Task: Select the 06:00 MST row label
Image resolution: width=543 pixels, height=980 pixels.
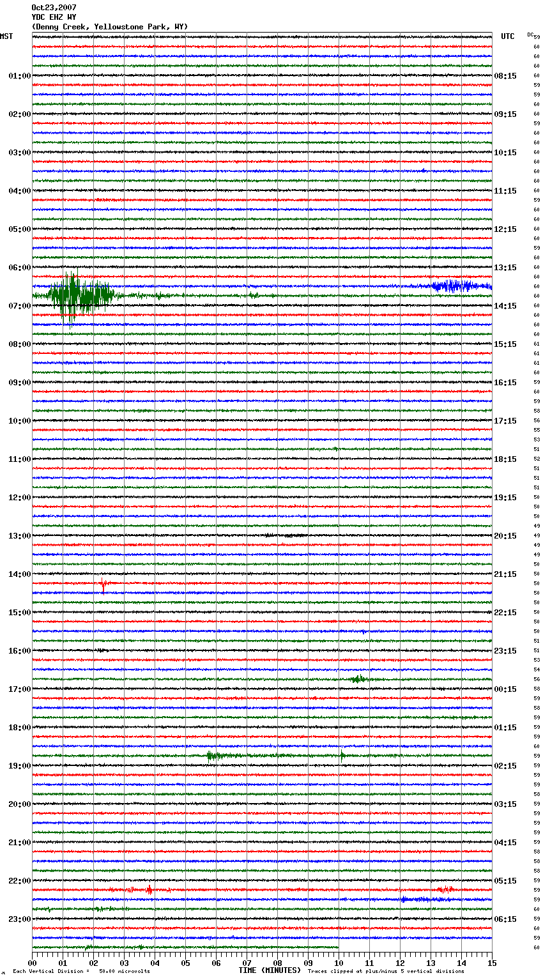Action: point(19,268)
